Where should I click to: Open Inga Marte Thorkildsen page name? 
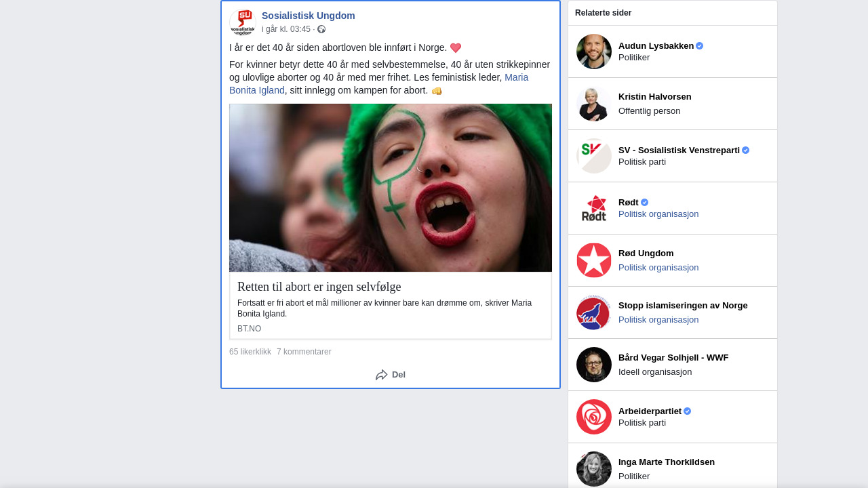(667, 462)
